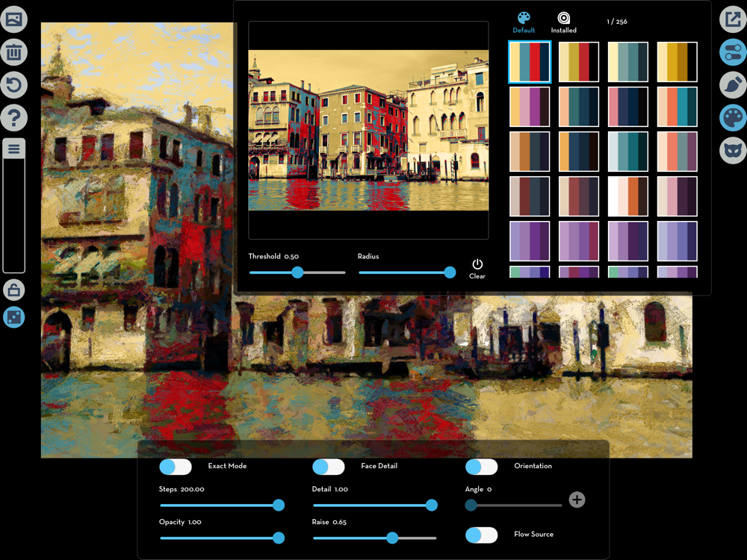Select the paintbrush tool icon
The height and width of the screenshot is (560, 747).
tap(733, 85)
